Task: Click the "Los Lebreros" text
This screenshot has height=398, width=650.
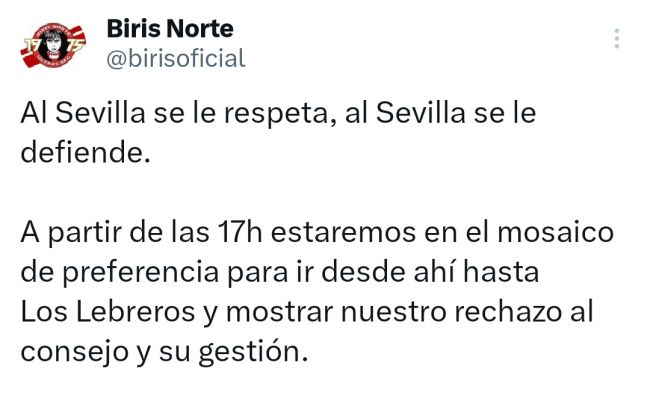Action: point(107,312)
